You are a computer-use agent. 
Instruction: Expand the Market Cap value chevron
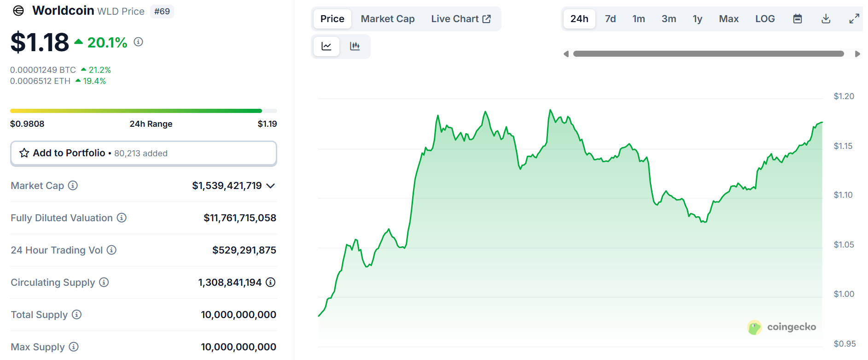pyautogui.click(x=271, y=186)
